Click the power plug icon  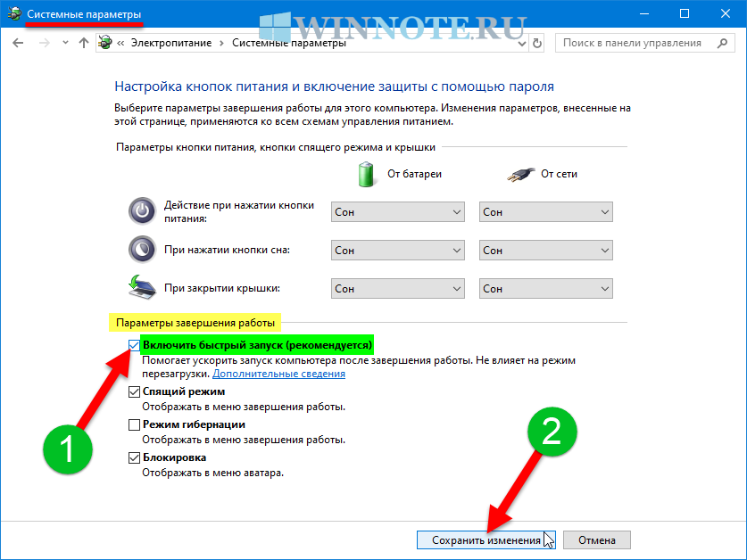coord(521,174)
